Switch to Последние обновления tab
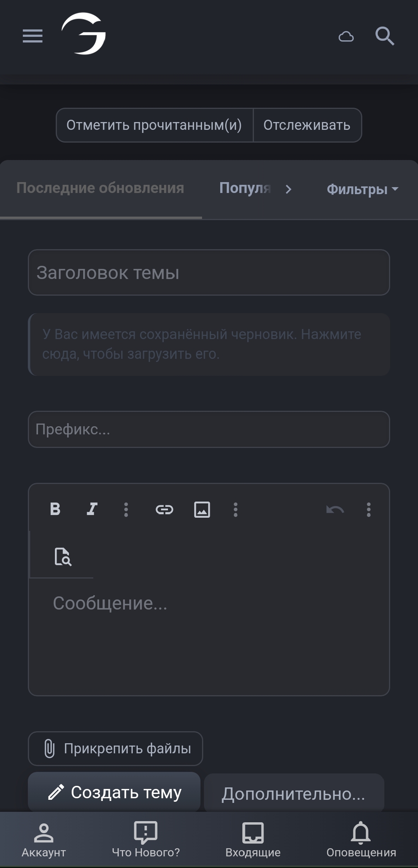This screenshot has height=868, width=418. coord(100,188)
